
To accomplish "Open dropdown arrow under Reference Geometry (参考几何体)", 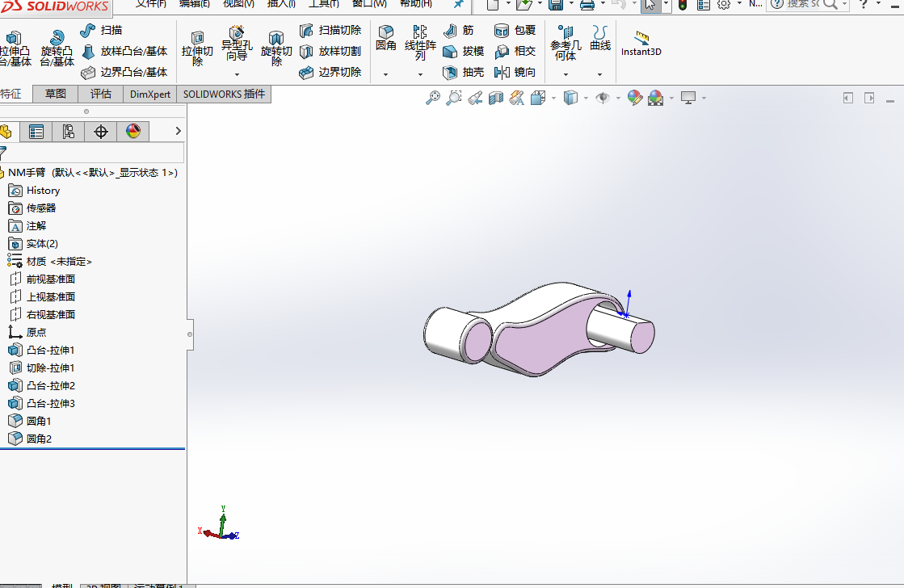I will tap(566, 74).
